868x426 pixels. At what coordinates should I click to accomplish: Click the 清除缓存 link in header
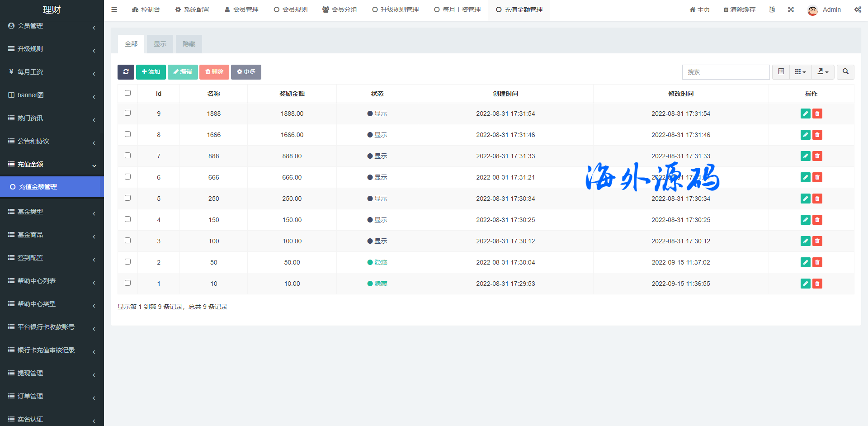739,9
